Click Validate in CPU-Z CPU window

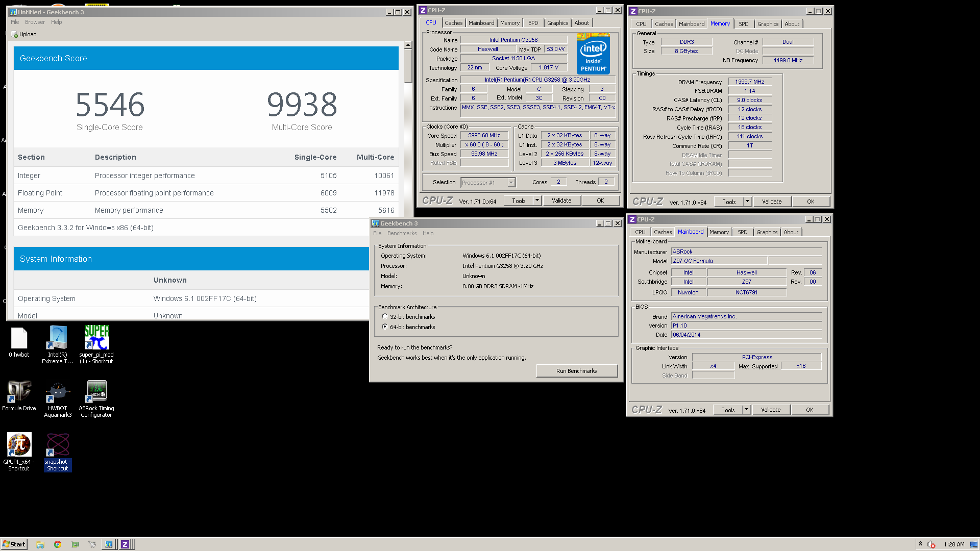561,201
